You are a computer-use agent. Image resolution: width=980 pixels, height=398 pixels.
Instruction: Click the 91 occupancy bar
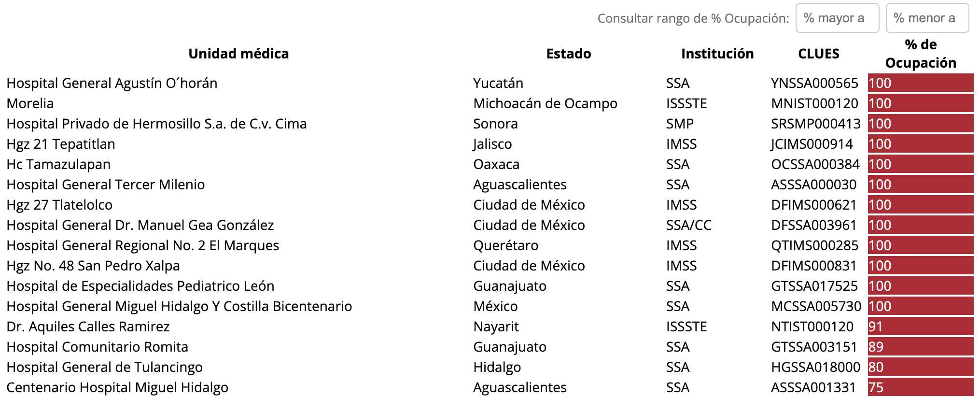click(x=920, y=327)
